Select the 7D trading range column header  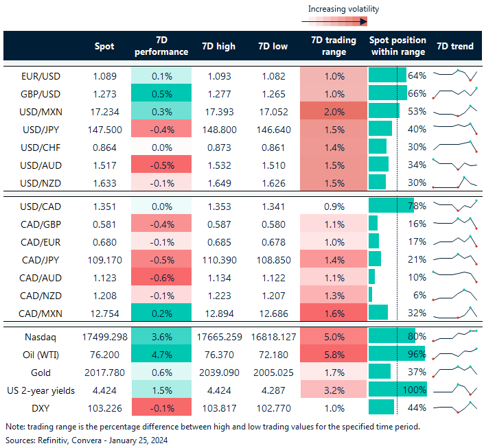334,46
